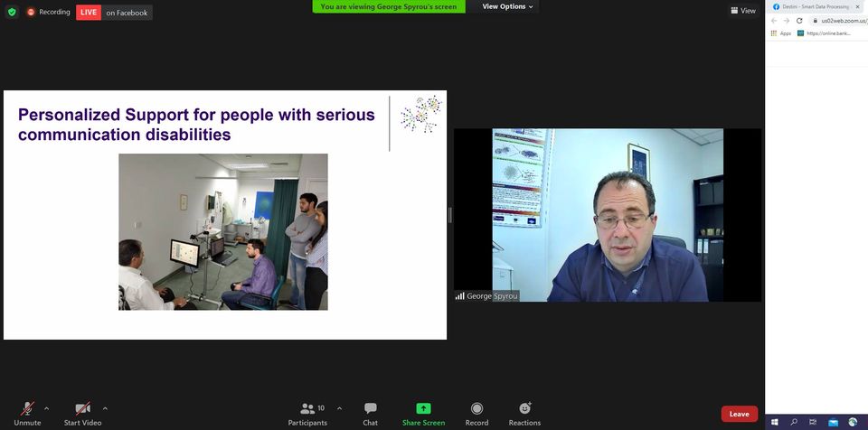Image resolution: width=868 pixels, height=430 pixels.
Task: Expand video options arrow beside Start Video
Action: pos(105,408)
